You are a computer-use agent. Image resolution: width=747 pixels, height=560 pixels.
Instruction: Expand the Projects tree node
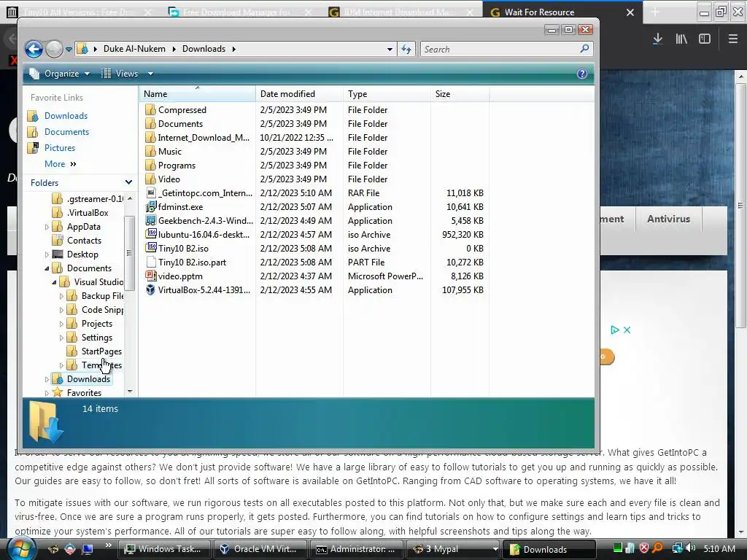(x=61, y=324)
